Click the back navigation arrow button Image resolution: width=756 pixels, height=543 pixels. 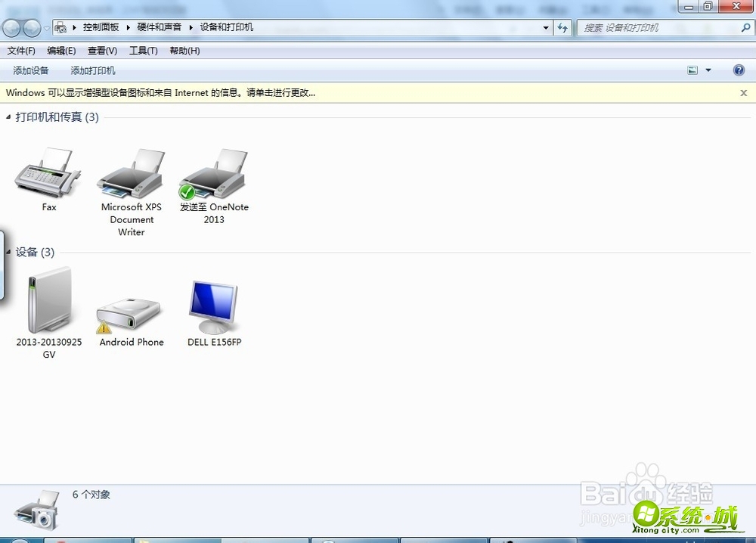pyautogui.click(x=11, y=26)
